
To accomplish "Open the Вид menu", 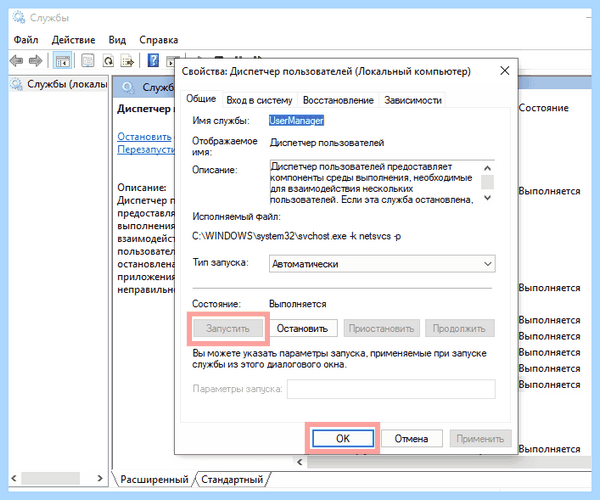I will (117, 40).
